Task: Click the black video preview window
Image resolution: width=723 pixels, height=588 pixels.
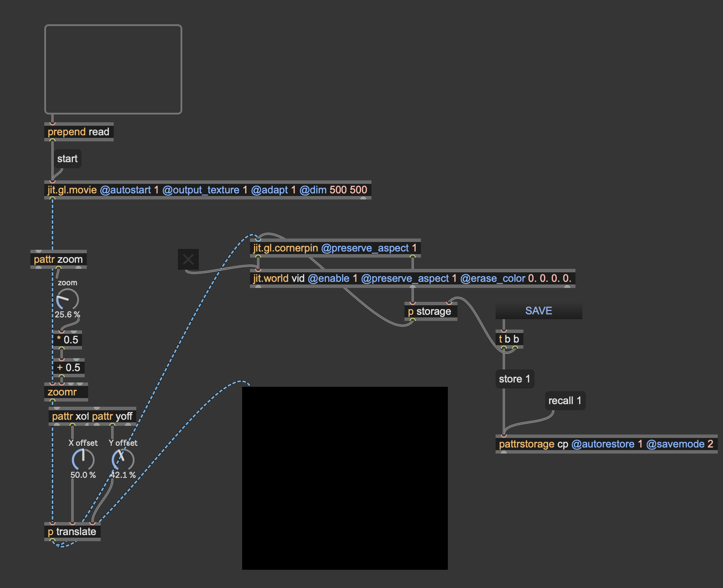Action: (x=345, y=478)
